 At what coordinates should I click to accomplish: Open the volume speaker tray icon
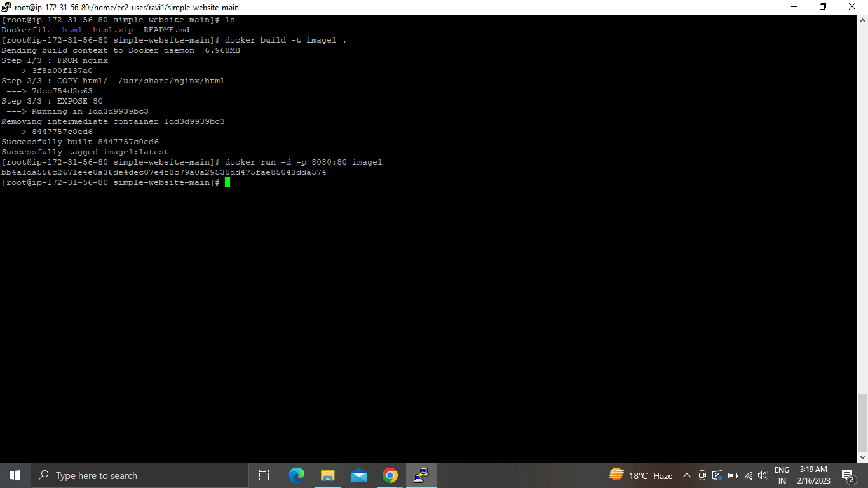763,475
